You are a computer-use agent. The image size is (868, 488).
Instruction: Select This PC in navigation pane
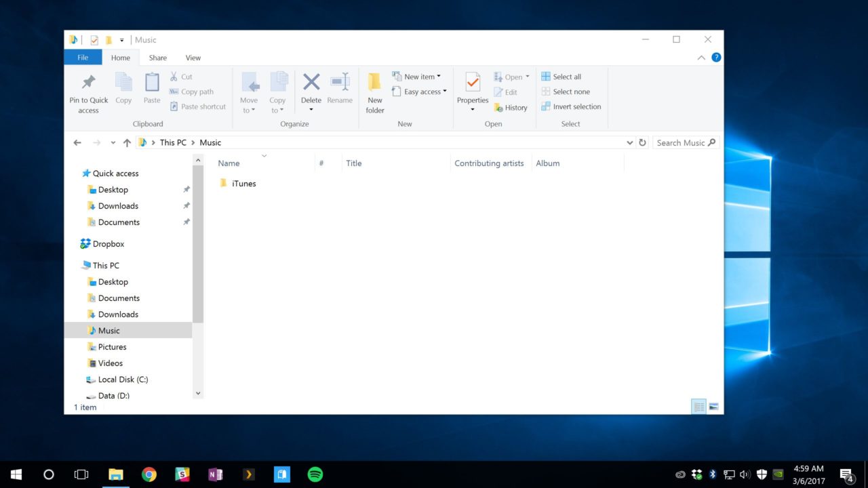[106, 266]
